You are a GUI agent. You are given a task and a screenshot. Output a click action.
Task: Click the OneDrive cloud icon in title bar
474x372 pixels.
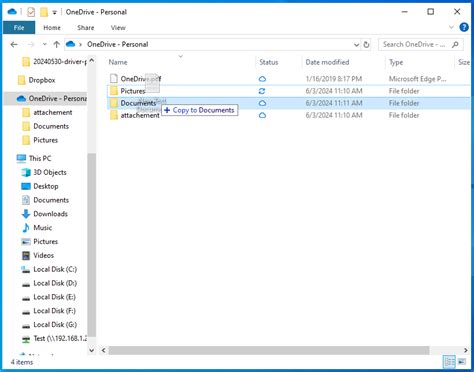[x=12, y=12]
